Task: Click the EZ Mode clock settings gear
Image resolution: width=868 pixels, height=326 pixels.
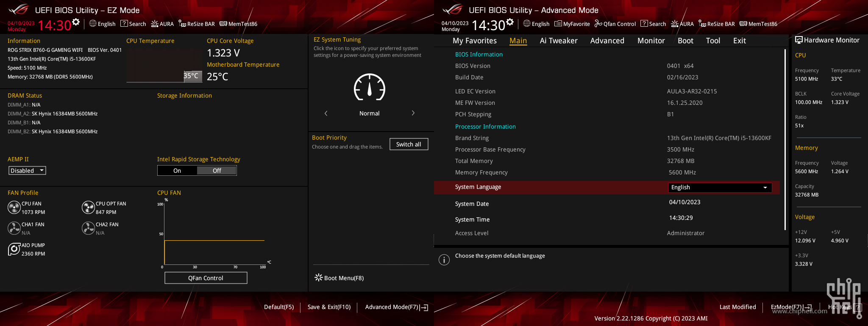Action: 76,22
